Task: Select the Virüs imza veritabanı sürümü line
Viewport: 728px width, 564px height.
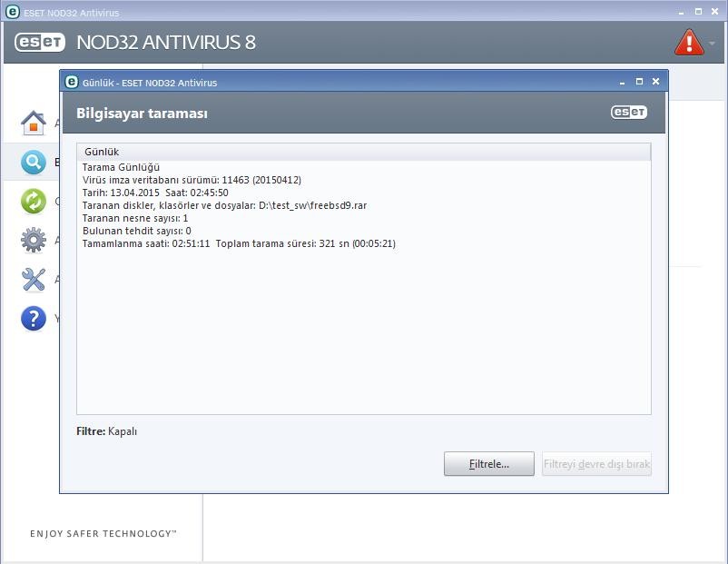Action: [192, 180]
